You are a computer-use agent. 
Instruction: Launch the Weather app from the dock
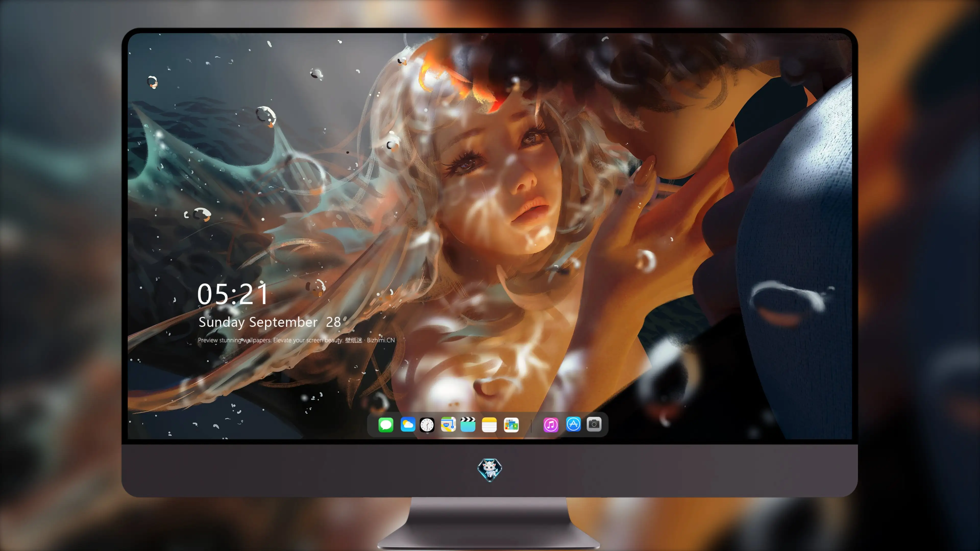pos(408,424)
